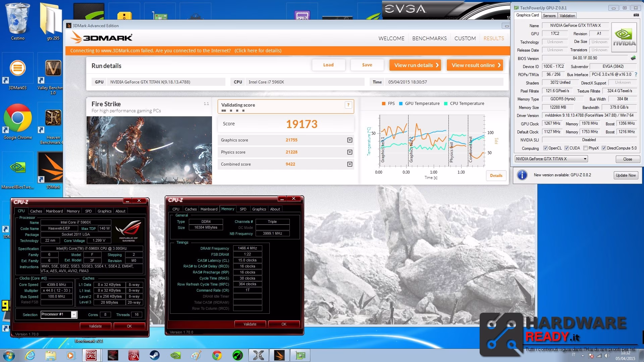Open EVGA Precision X 16 taskbar button
The height and width of the screenshot is (362, 644).
pos(259,355)
